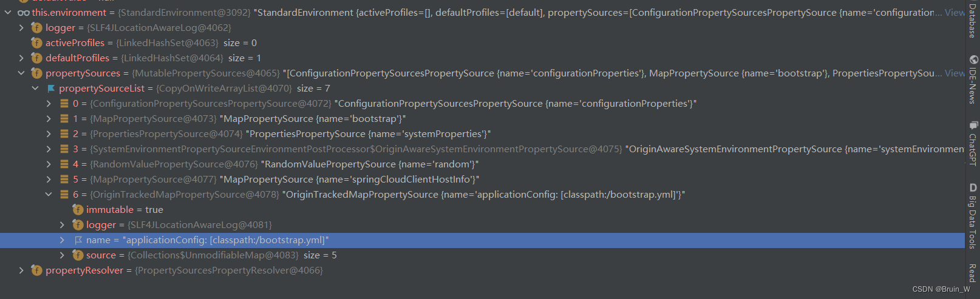Collapse the propertySources node

click(x=21, y=73)
